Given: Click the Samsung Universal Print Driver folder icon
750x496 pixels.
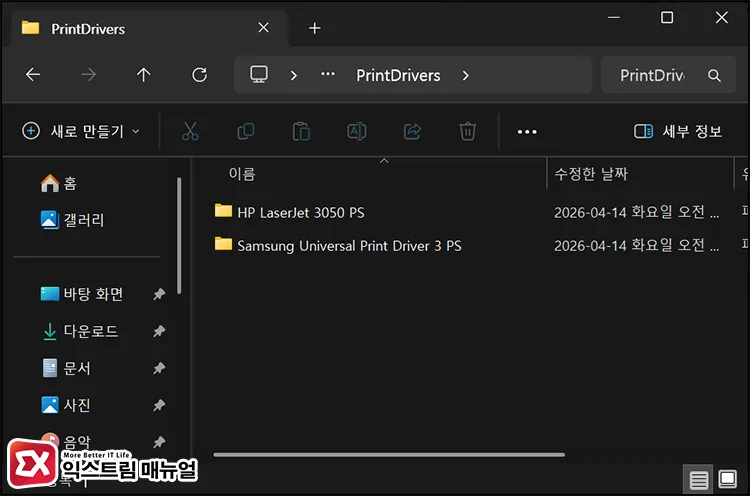Looking at the screenshot, I should tap(223, 244).
